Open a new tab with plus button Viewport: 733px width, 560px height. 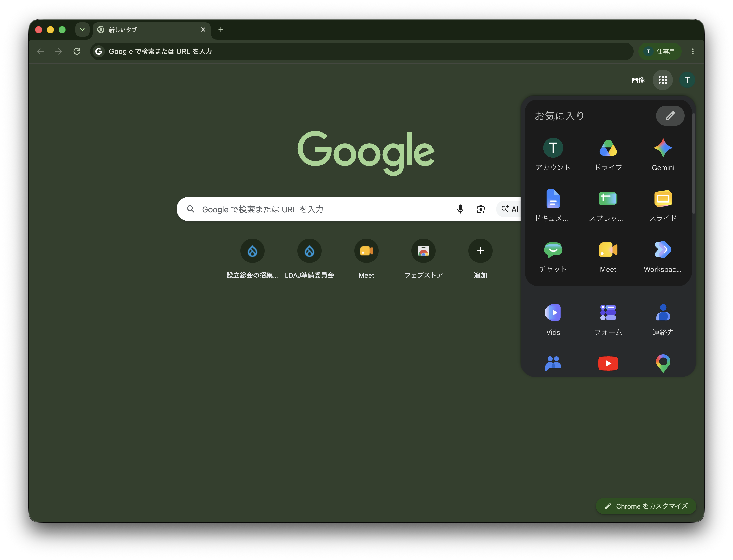click(221, 29)
